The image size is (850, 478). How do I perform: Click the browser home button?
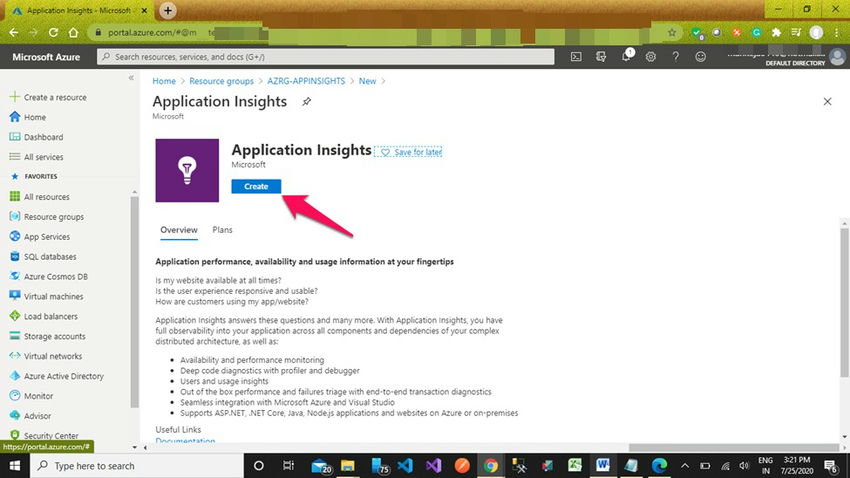(x=73, y=33)
